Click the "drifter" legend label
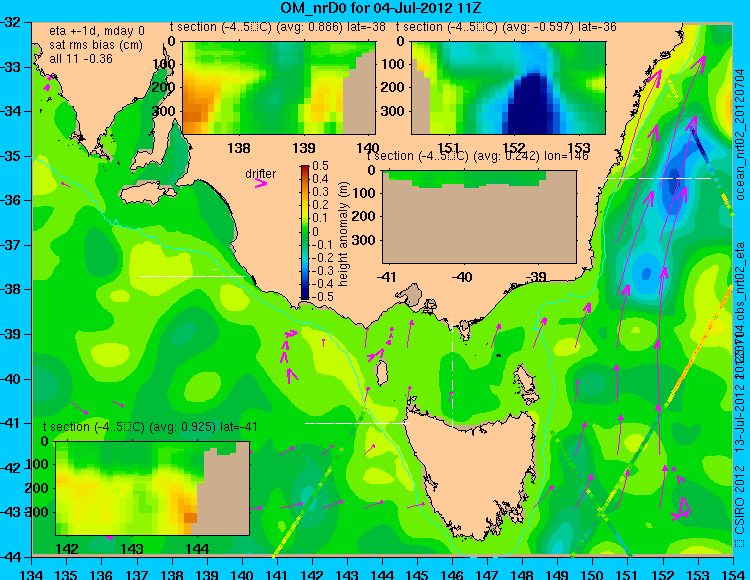This screenshot has width=750, height=580. pos(261,174)
